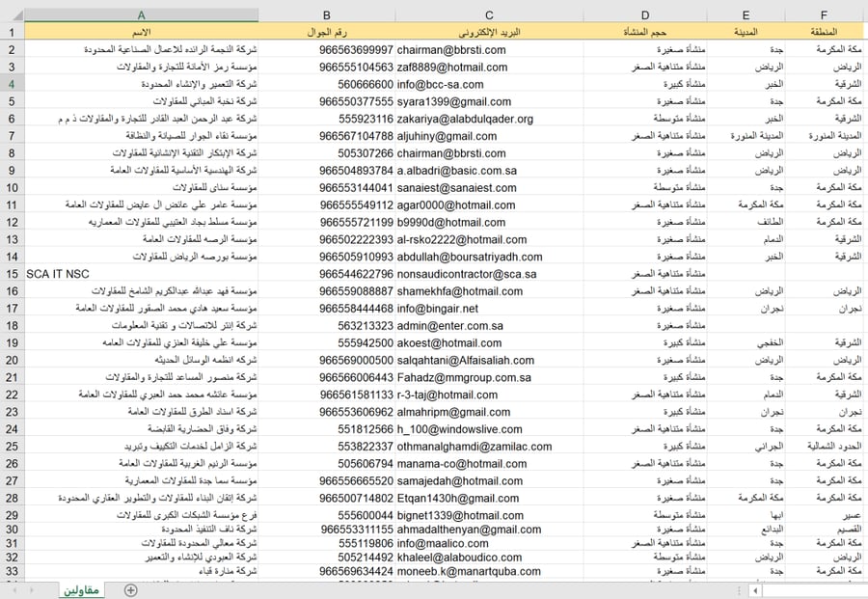Click the الاسم header cell
This screenshot has width=868, height=599.
pos(141,32)
